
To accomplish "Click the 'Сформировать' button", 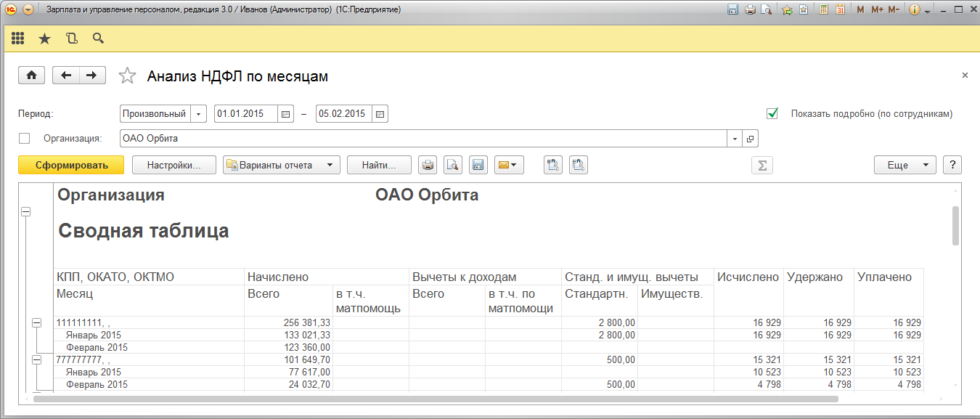I will 71,165.
